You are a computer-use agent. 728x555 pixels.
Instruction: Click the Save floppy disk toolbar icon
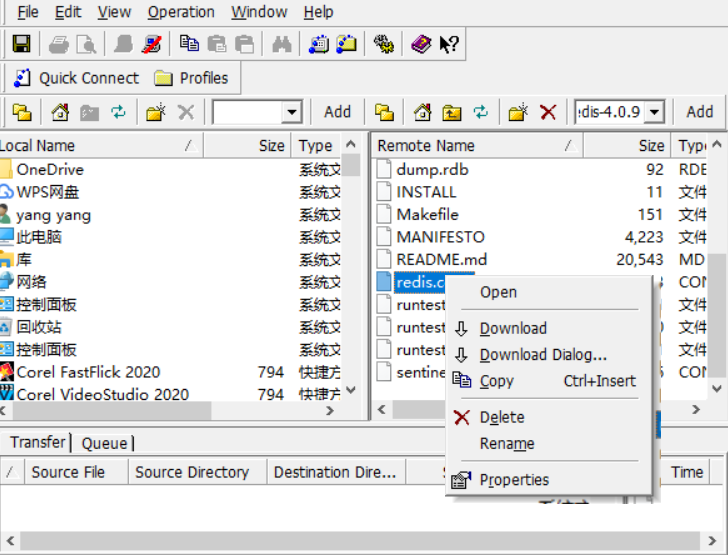tap(21, 44)
